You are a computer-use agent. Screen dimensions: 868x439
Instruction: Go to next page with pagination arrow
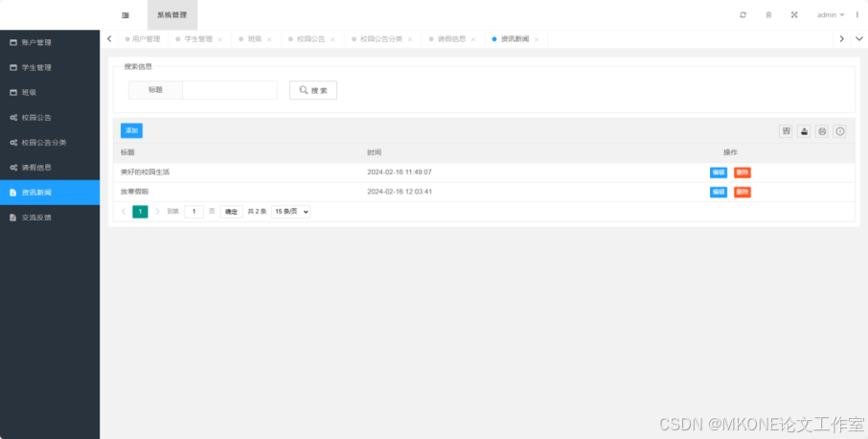pyautogui.click(x=157, y=212)
